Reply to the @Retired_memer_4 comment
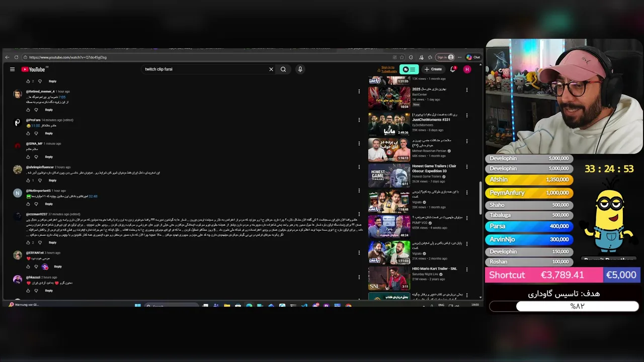 (49, 110)
